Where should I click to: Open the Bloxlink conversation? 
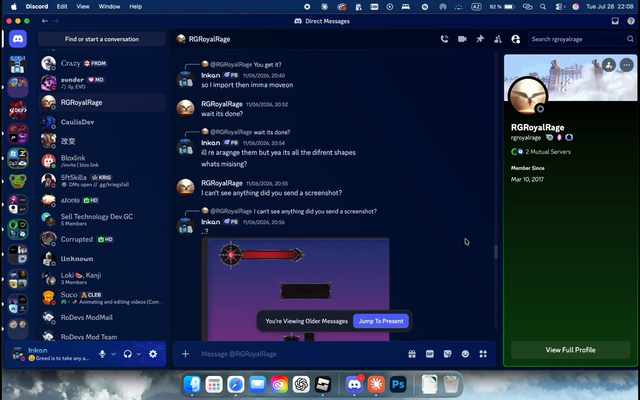point(102,161)
